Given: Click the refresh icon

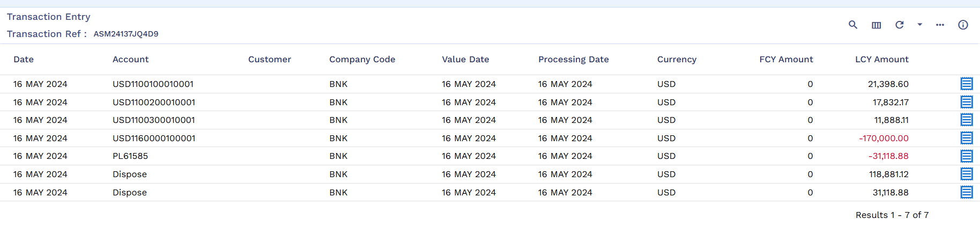Looking at the screenshot, I should (900, 25).
